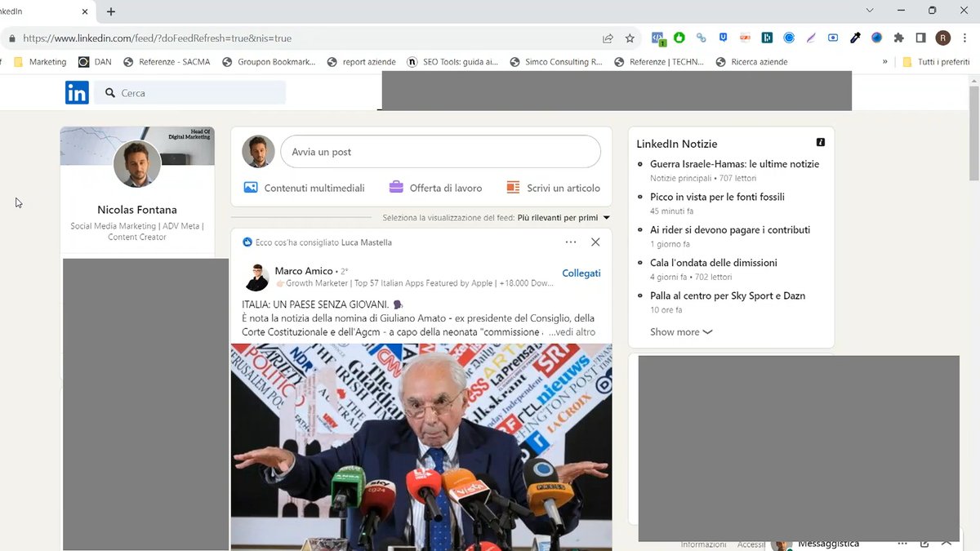This screenshot has width=980, height=551.
Task: Open the Marketing bookmarks folder
Action: [41, 62]
